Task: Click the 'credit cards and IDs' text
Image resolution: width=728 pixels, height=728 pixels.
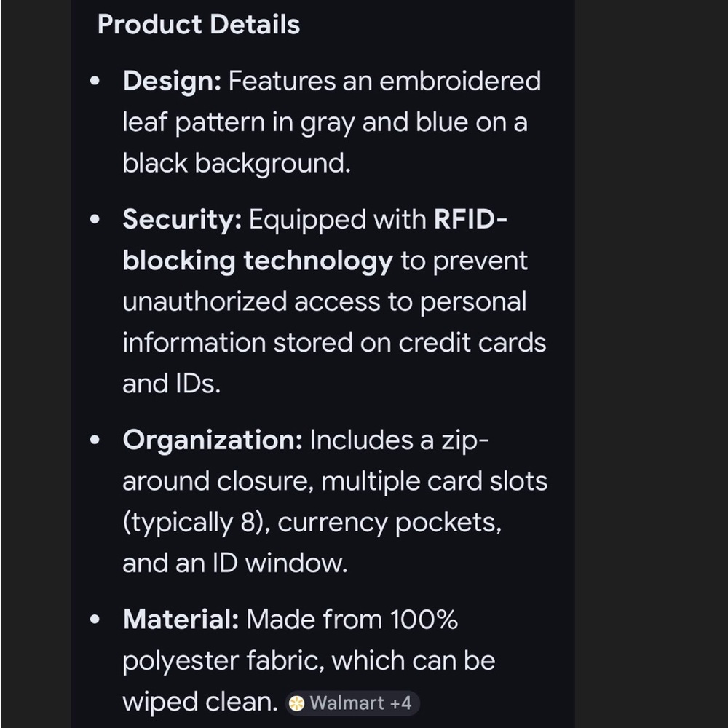Action: click(334, 363)
